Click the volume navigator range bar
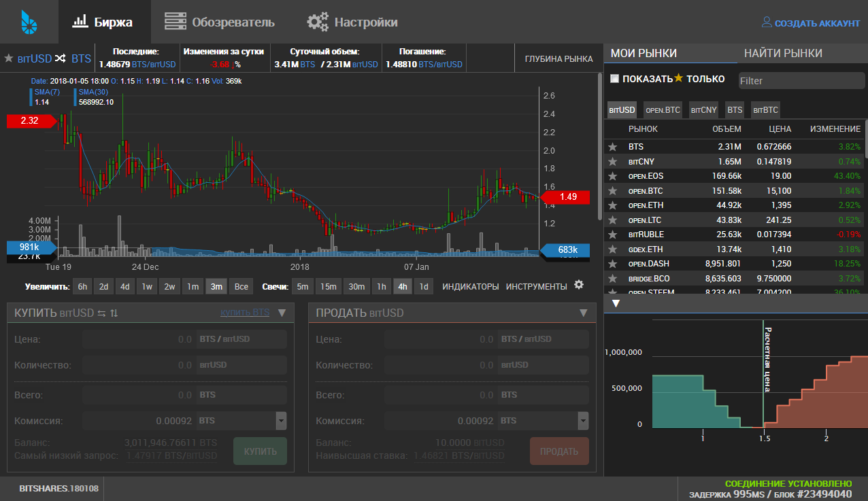Screen dimensions: 868x501 (x=299, y=252)
